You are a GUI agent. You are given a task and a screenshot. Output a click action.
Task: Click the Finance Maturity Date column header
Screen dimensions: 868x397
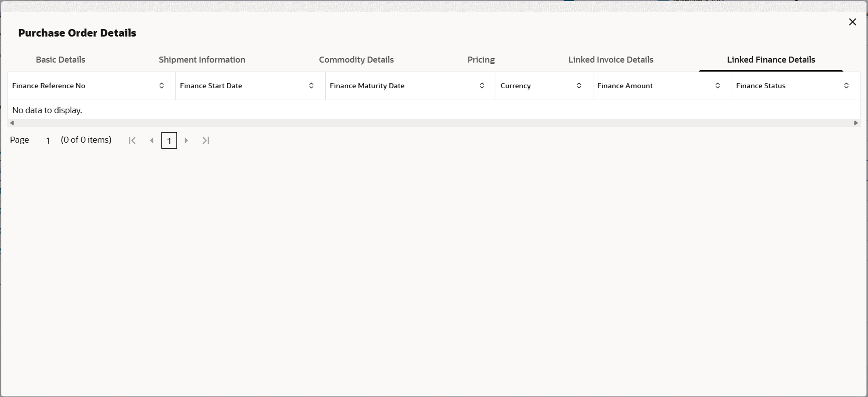click(411, 86)
